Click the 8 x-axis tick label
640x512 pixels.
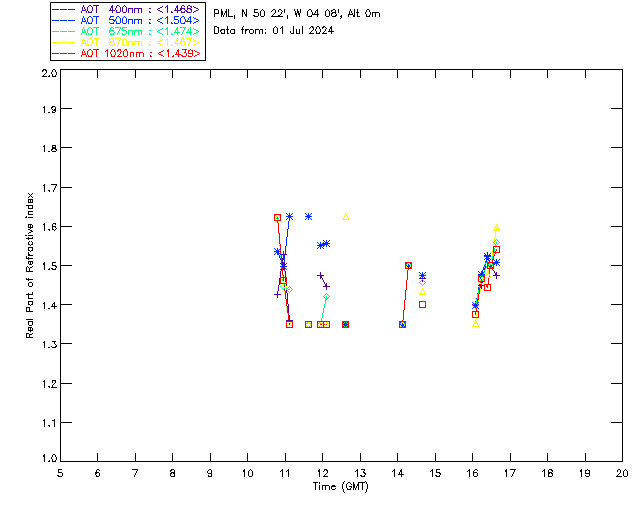(173, 473)
